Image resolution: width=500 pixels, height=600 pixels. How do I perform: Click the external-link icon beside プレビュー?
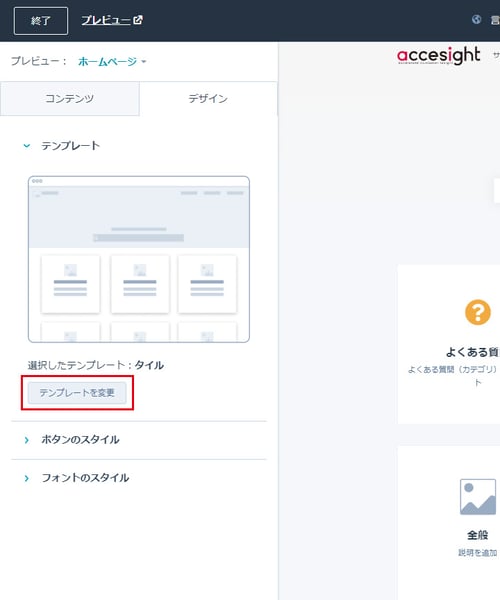pos(138,20)
